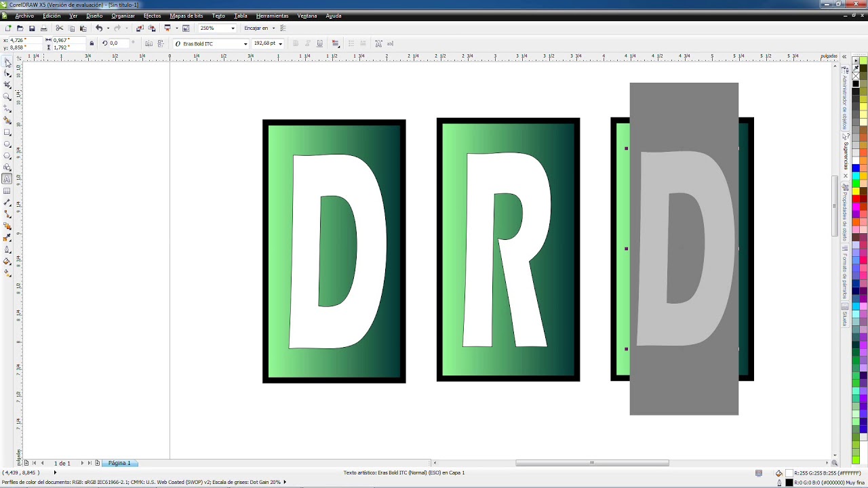
Task: Open the application launcher dropdown arrow
Action: pos(176,28)
